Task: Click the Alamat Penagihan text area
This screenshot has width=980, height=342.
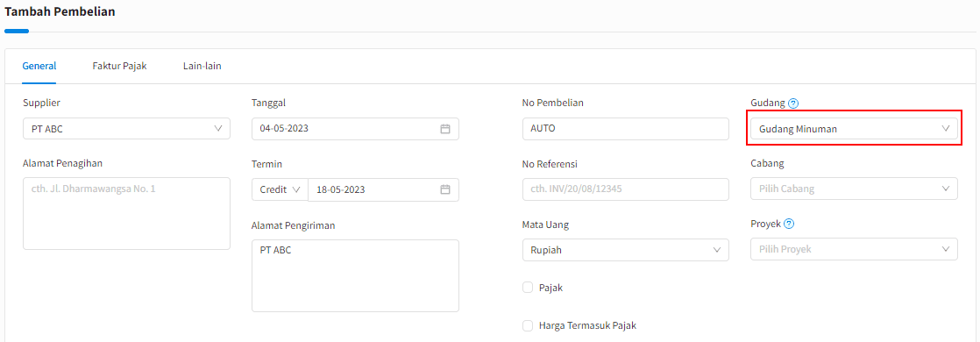Action: point(126,214)
